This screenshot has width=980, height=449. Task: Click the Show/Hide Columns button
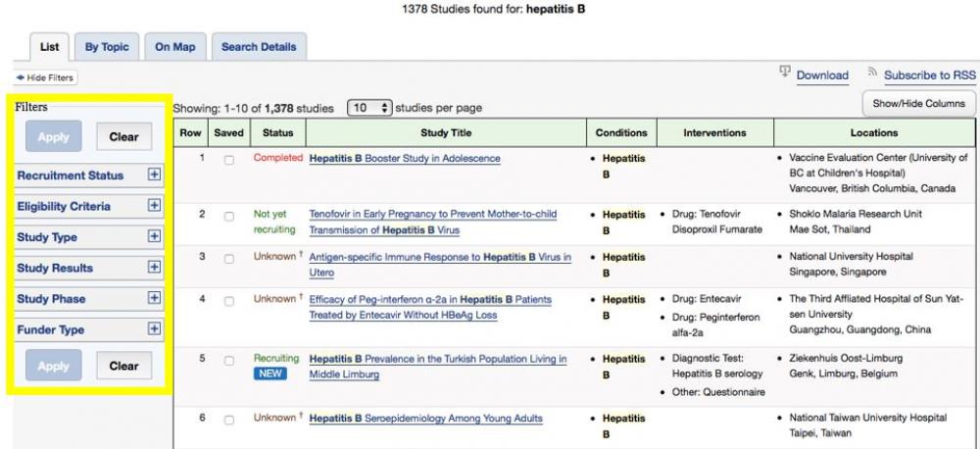pyautogui.click(x=918, y=103)
